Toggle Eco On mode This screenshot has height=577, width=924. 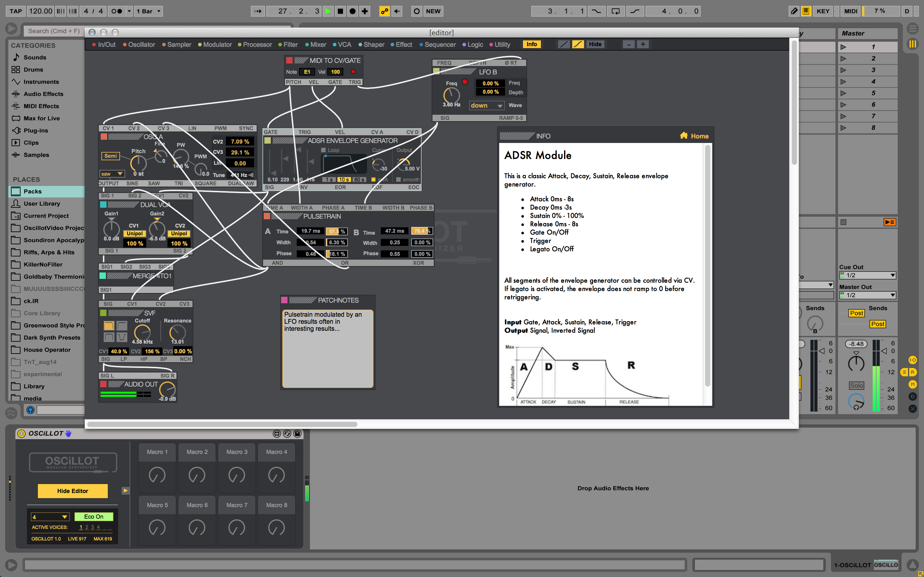(94, 516)
